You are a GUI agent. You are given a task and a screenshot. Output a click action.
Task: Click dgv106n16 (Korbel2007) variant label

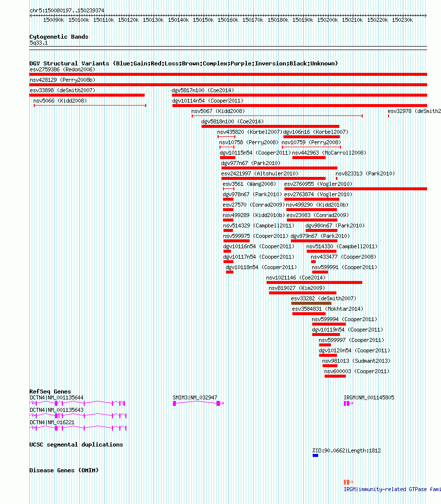316,132
